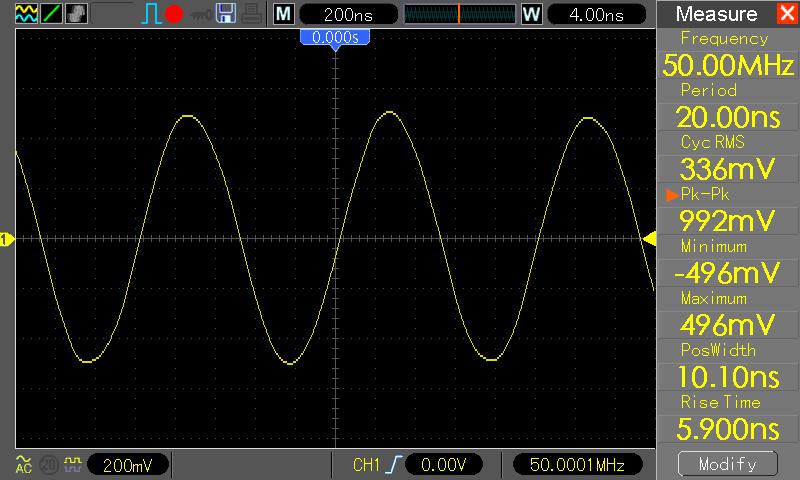Click the 0.000s horizontal trigger position marker
This screenshot has width=800, height=480.
(x=335, y=39)
